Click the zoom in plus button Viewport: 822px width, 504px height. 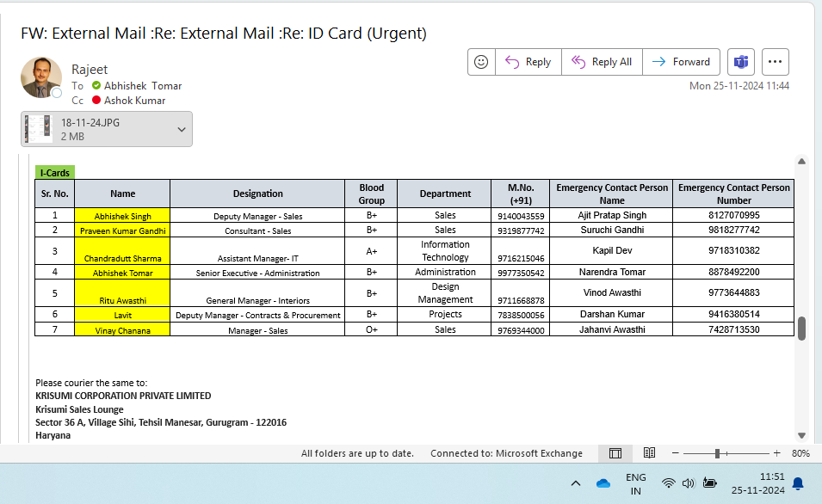(776, 453)
